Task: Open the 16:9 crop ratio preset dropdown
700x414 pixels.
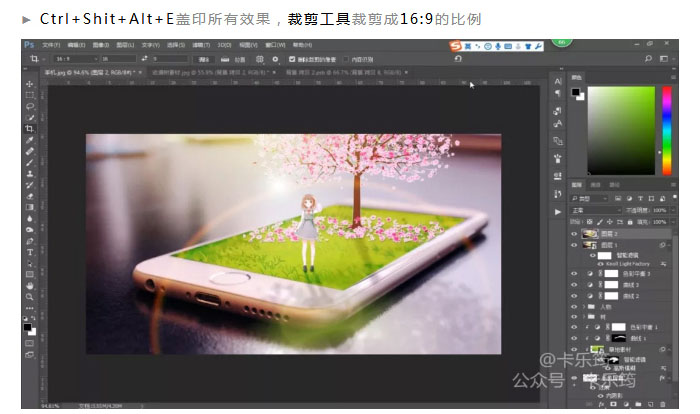Action: [75, 59]
